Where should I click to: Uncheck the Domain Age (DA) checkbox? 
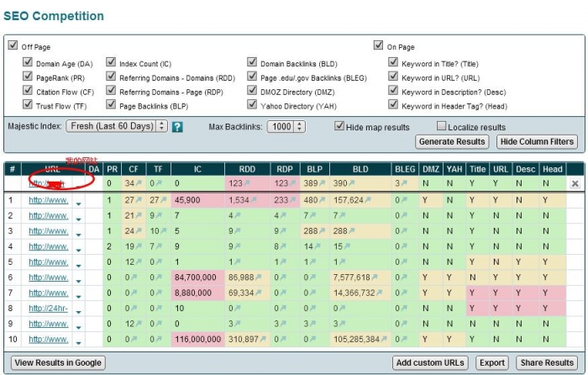28,61
